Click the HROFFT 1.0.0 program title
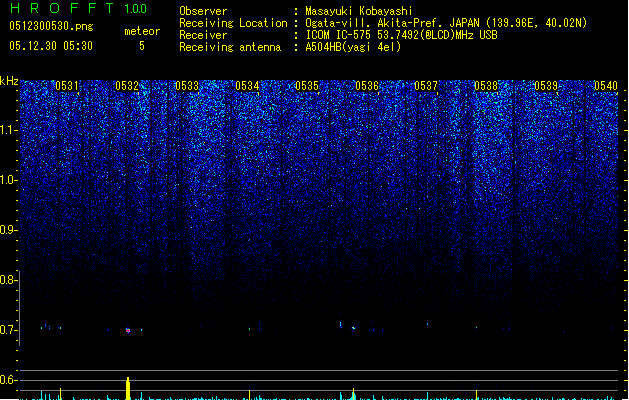Screen dimensions: 629x400 (x=79, y=8)
